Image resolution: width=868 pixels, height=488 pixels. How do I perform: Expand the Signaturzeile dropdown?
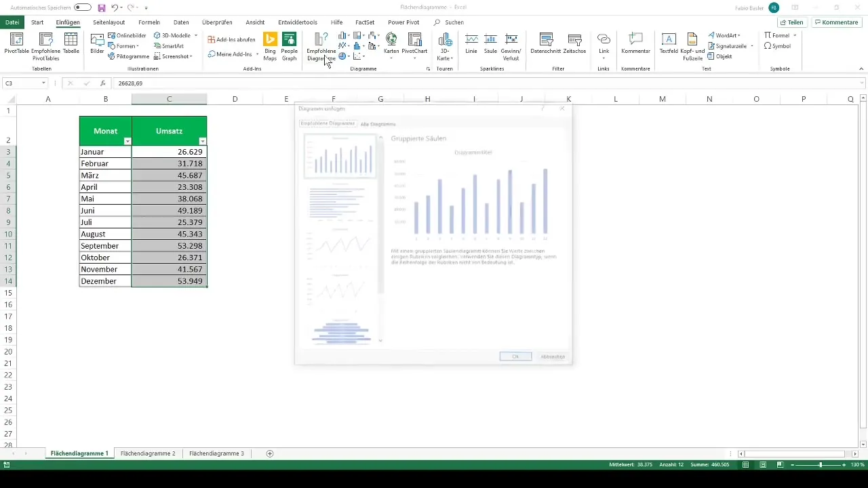tap(752, 46)
